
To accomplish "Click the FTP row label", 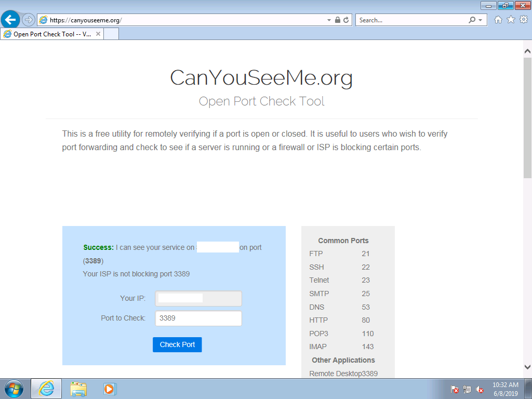I will click(x=316, y=254).
